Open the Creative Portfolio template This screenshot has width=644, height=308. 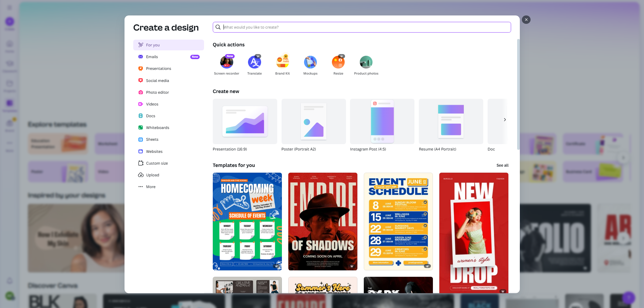[x=247, y=285]
